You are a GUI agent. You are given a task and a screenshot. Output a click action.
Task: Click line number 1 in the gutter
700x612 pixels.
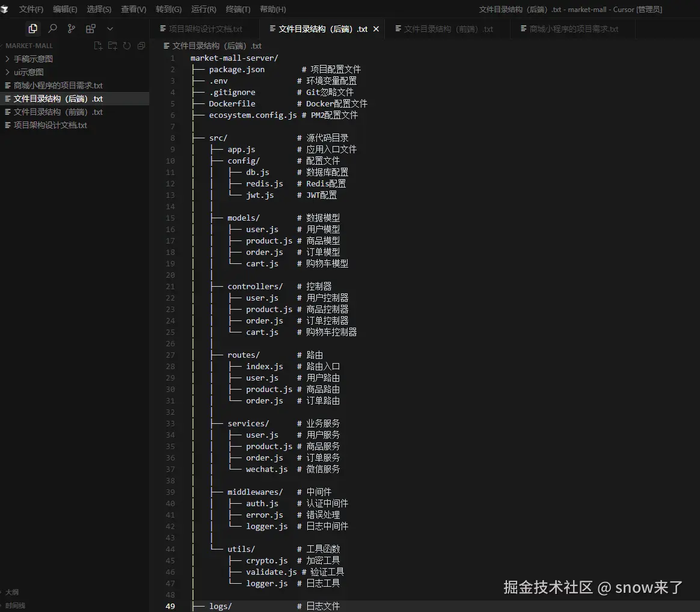(x=173, y=58)
